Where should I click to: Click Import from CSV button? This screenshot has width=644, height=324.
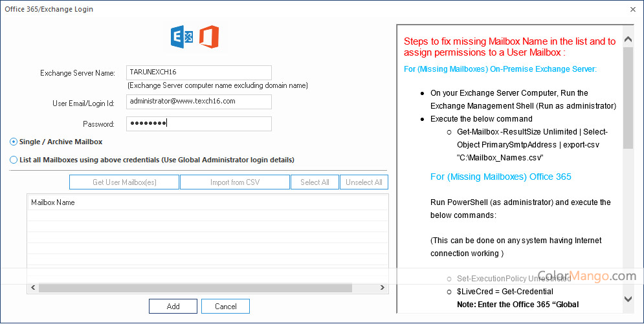[x=234, y=182]
